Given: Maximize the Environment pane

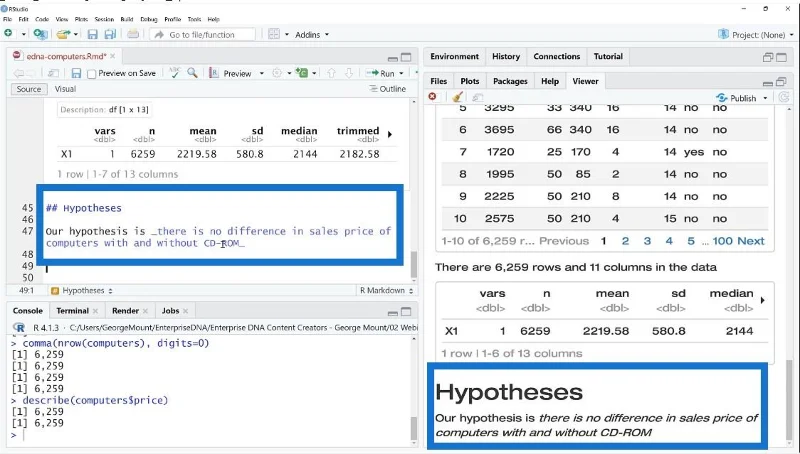Looking at the screenshot, I should [781, 57].
